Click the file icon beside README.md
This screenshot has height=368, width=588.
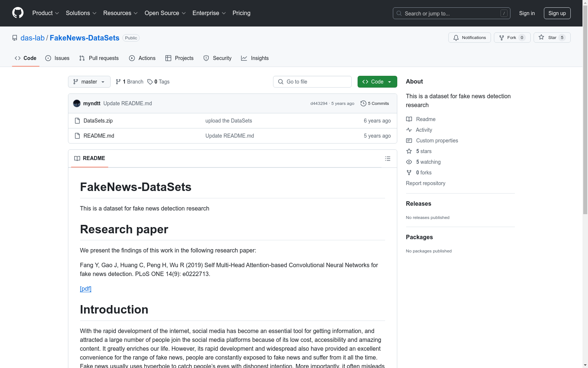pyautogui.click(x=77, y=136)
